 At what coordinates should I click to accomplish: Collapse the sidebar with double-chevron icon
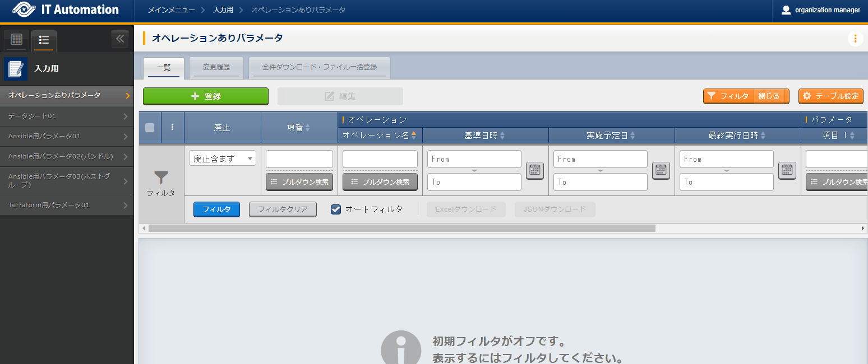119,39
